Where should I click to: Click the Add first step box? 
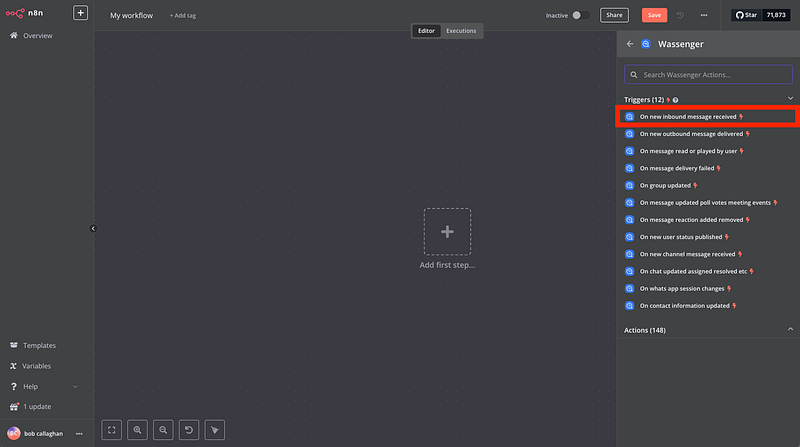(x=447, y=232)
